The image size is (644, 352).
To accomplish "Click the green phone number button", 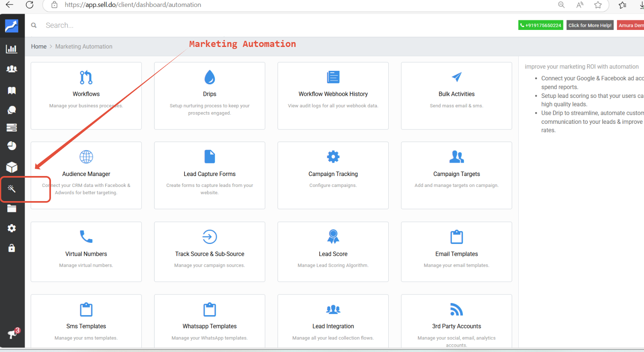I will click(x=540, y=25).
